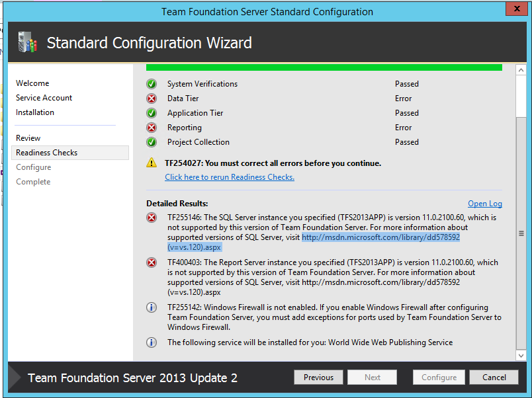Click the yellow warning icon beside TF254027

coord(152,163)
